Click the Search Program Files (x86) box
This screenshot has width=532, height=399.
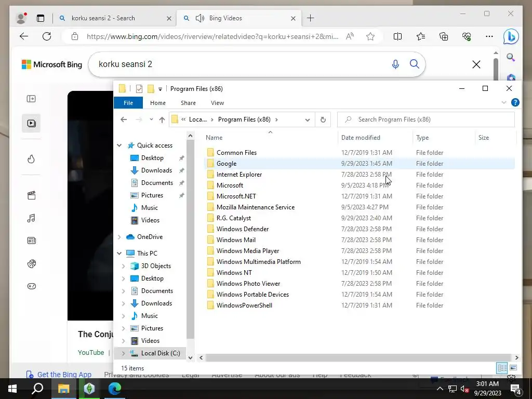[x=426, y=119]
